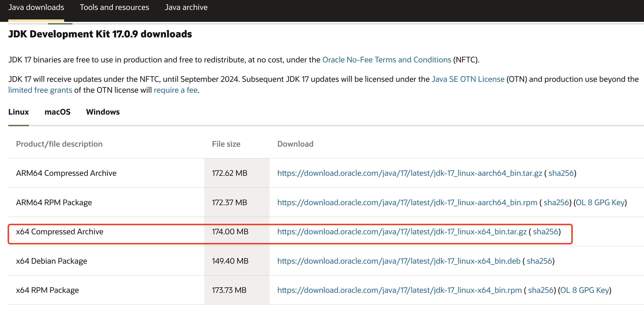The image size is (644, 321).
Task: Select the Linux platform tab
Action: pyautogui.click(x=18, y=112)
